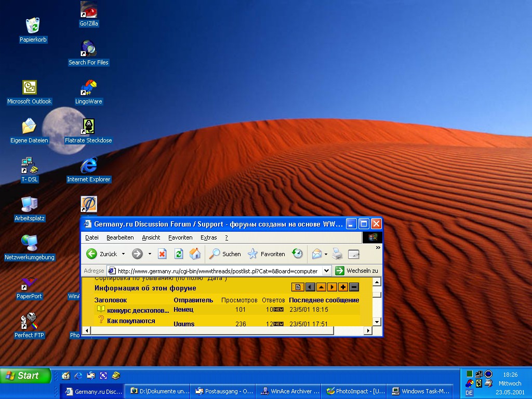Viewport: 532px width, 399px height.
Task: Open the History (Verlauf) clock icon
Action: pyautogui.click(x=298, y=254)
